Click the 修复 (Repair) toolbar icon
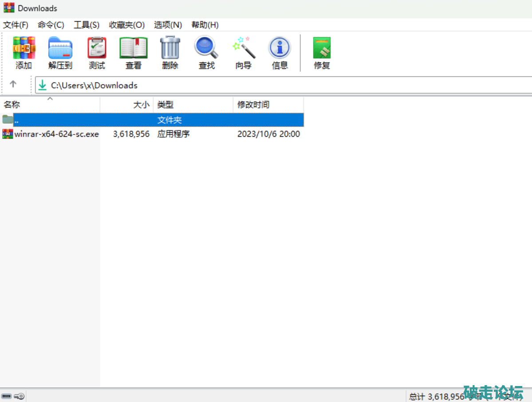This screenshot has width=532, height=402. coord(322,53)
